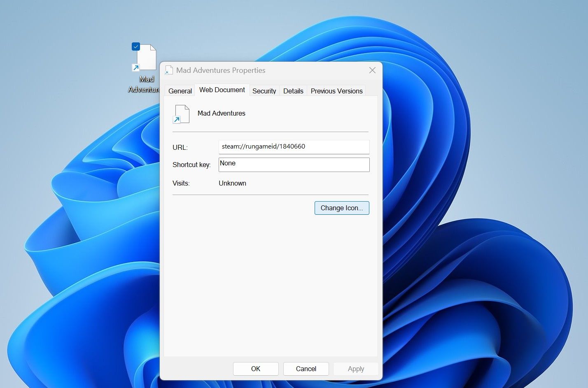Click the dialog title bar text
Image resolution: width=588 pixels, height=388 pixels.
pyautogui.click(x=221, y=70)
